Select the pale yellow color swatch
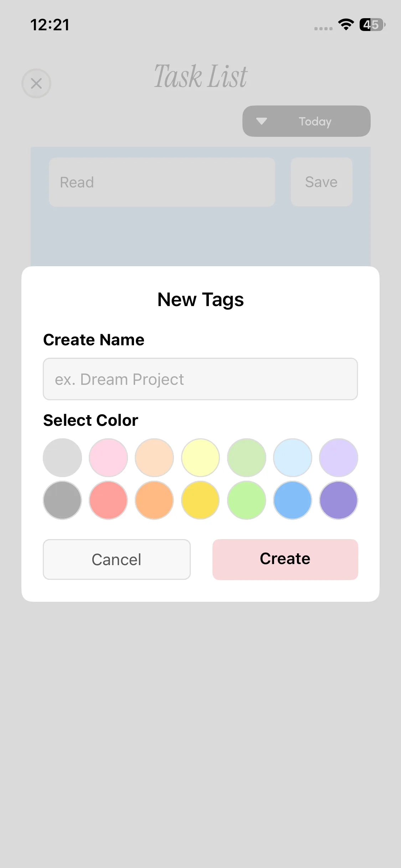This screenshot has width=401, height=868. click(x=200, y=458)
